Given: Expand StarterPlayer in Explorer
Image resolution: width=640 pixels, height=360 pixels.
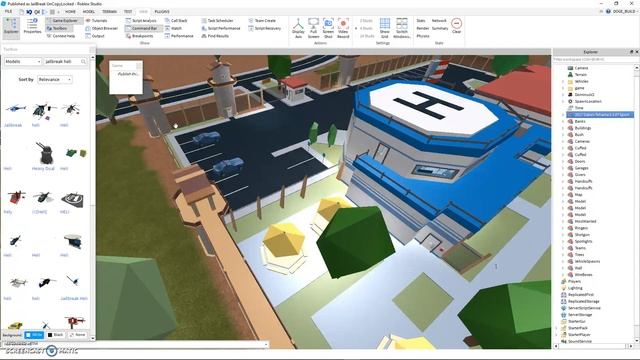Looking at the screenshot, I should 557,335.
